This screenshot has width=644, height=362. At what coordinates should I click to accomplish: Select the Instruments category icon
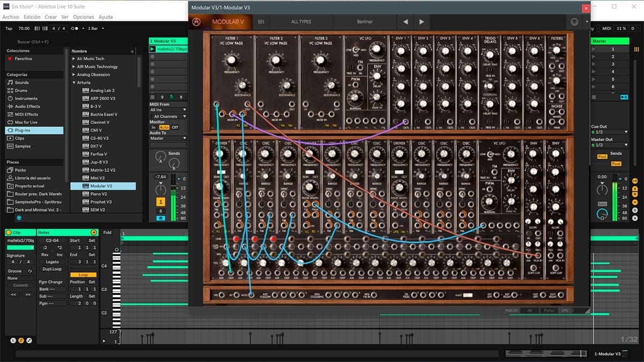(10, 99)
